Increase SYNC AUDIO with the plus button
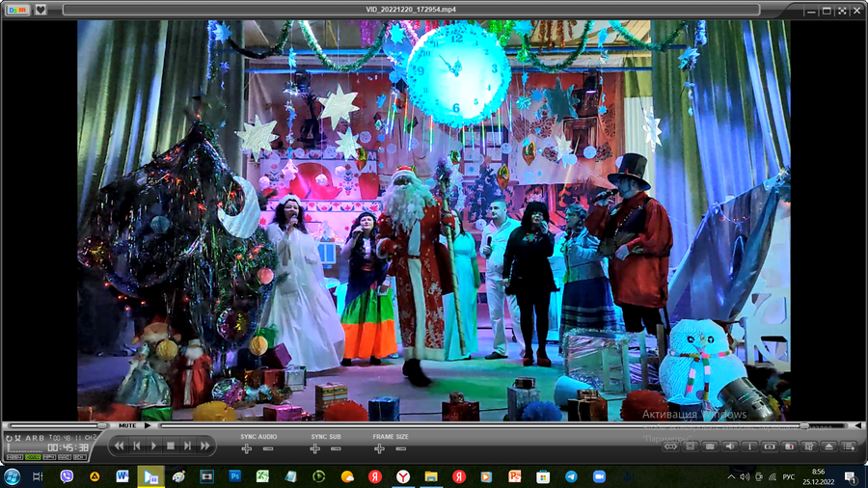The height and width of the screenshot is (488, 868). (x=246, y=449)
